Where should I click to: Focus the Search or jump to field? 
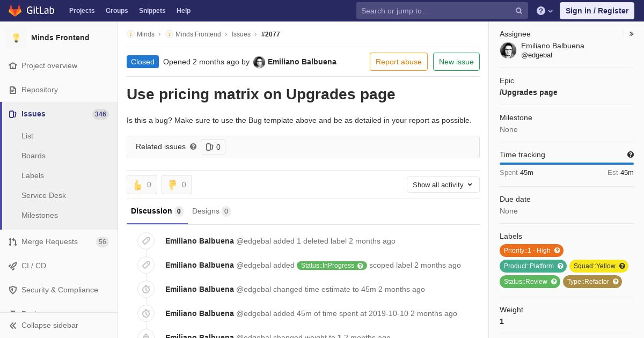tap(442, 11)
